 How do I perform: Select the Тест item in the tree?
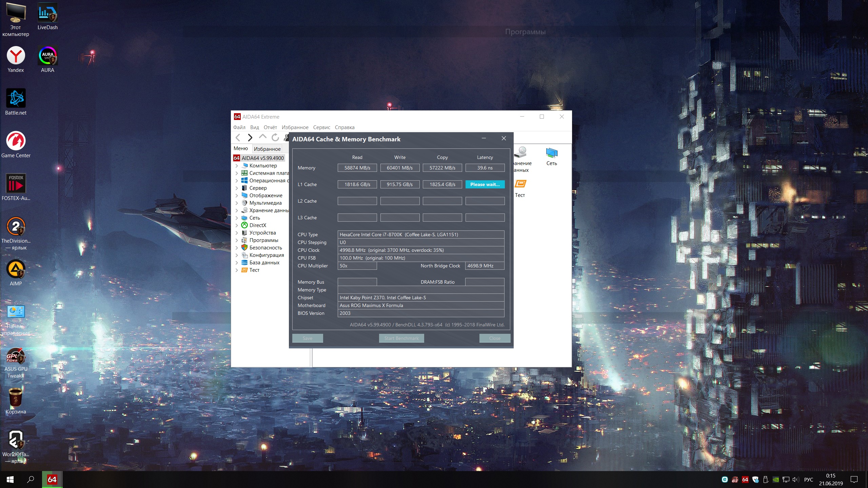click(x=254, y=270)
